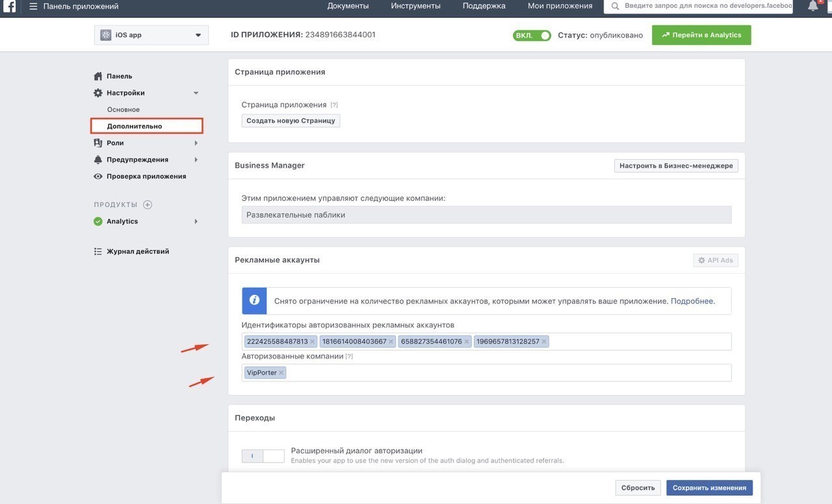832x504 pixels.
Task: Open Панель in sidebar
Action: point(120,76)
